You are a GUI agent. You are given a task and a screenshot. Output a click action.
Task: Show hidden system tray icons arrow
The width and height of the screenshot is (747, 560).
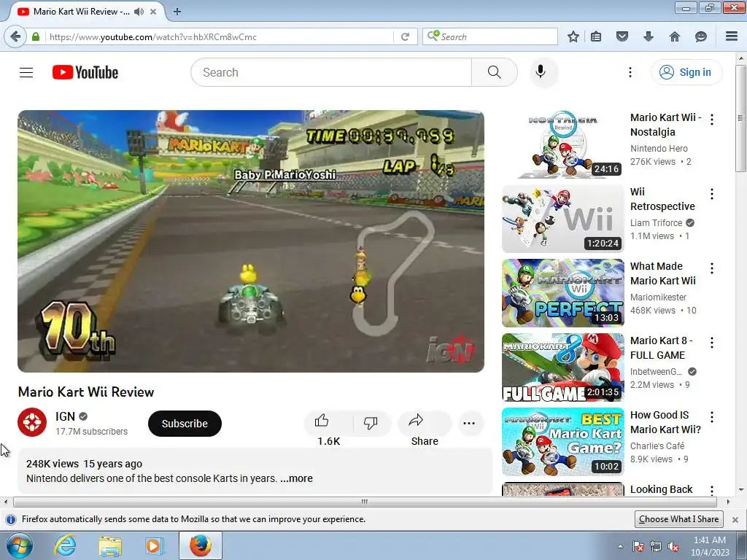pyautogui.click(x=620, y=546)
